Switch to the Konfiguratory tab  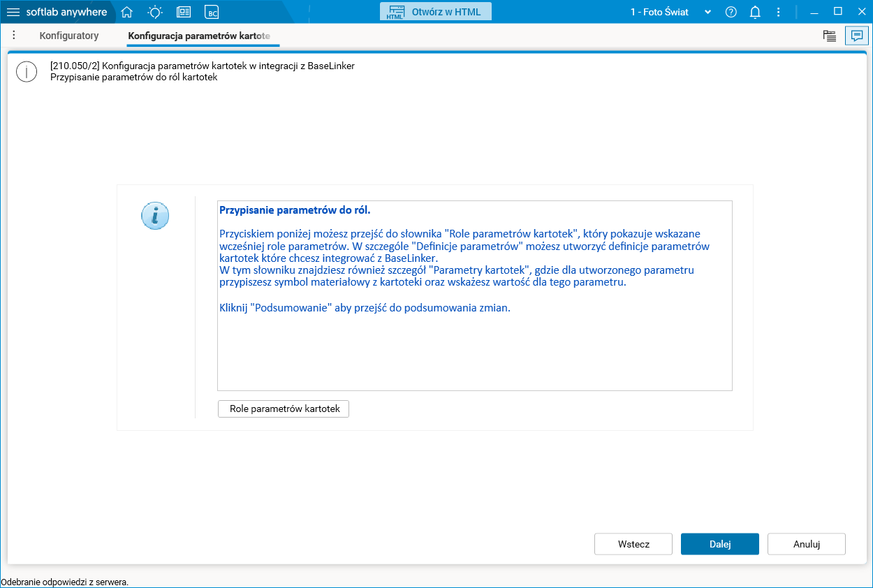(x=69, y=36)
